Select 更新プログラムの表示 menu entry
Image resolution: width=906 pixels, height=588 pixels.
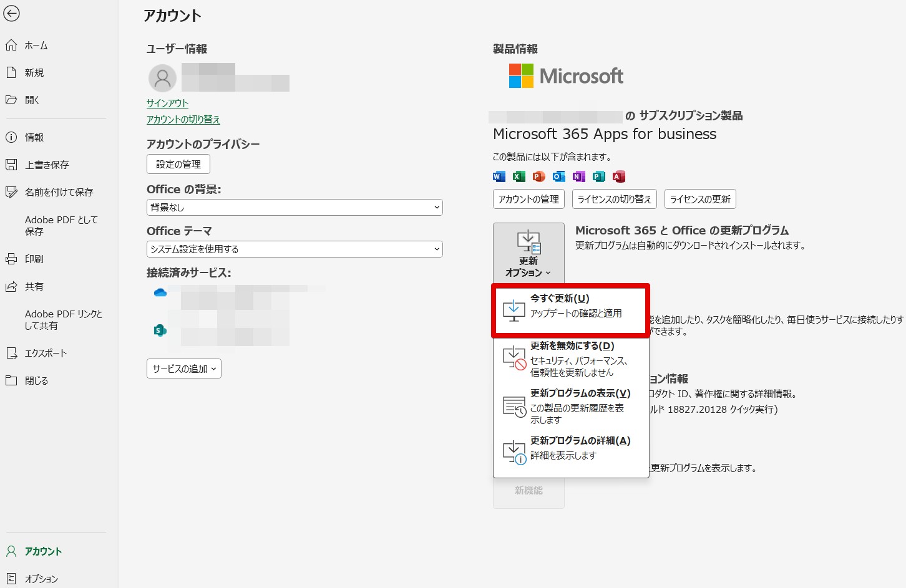pos(570,406)
